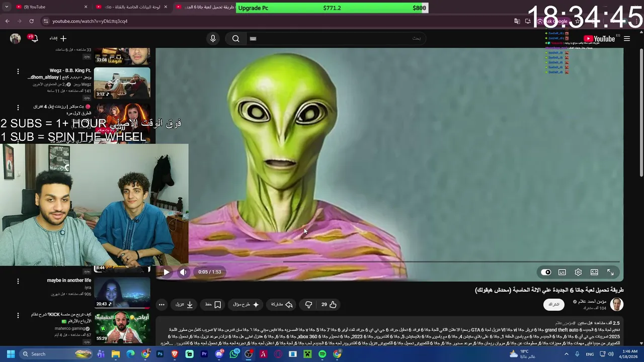Viewport: 644px width, 362px height.
Task: Open the player settings gear
Action: [578, 272]
